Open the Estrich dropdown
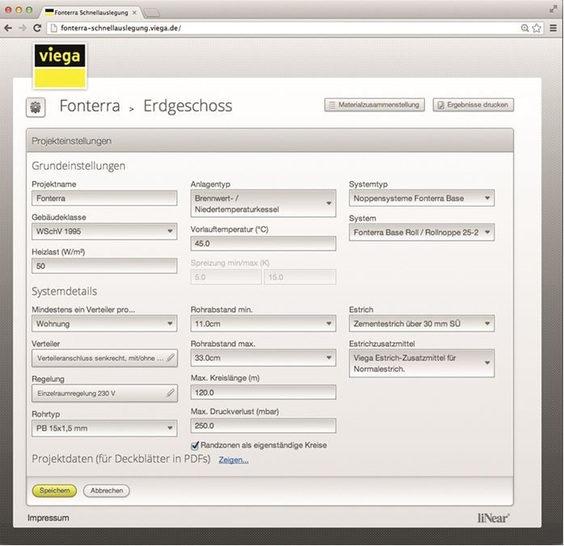564x546 pixels. click(x=422, y=323)
